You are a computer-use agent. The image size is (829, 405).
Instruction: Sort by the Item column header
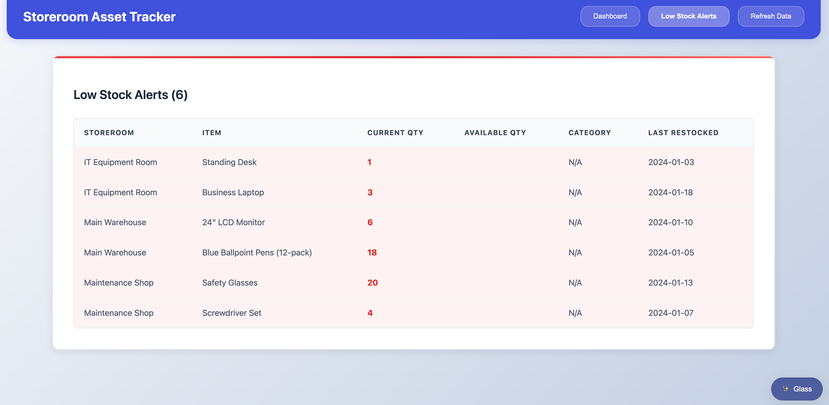212,133
